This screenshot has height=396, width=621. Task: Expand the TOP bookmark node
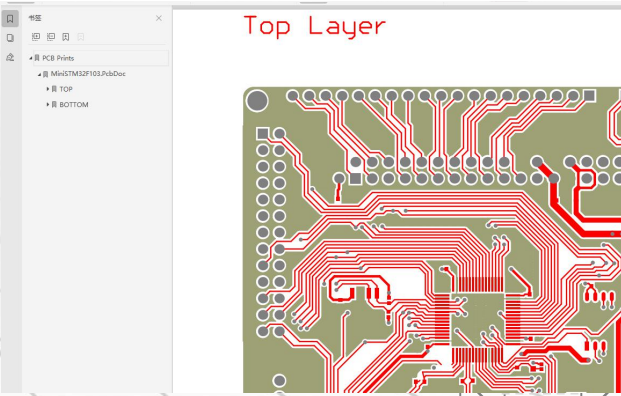pos(48,89)
